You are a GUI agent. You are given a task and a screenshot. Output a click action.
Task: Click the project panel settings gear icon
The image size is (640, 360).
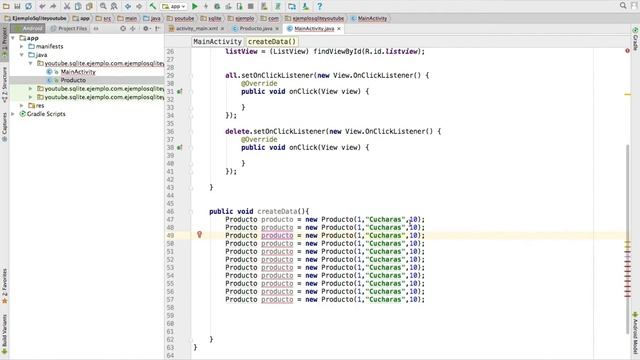[x=146, y=29]
